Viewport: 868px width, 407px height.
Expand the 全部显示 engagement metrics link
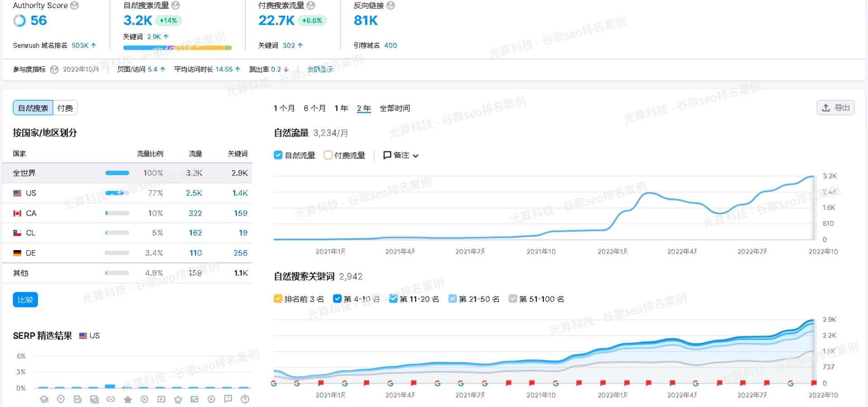[x=320, y=70]
